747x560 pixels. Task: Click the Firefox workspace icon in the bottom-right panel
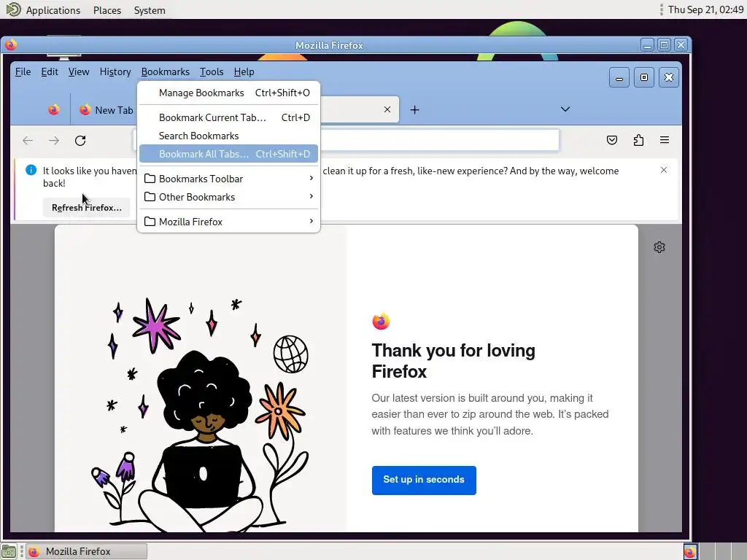tap(690, 552)
